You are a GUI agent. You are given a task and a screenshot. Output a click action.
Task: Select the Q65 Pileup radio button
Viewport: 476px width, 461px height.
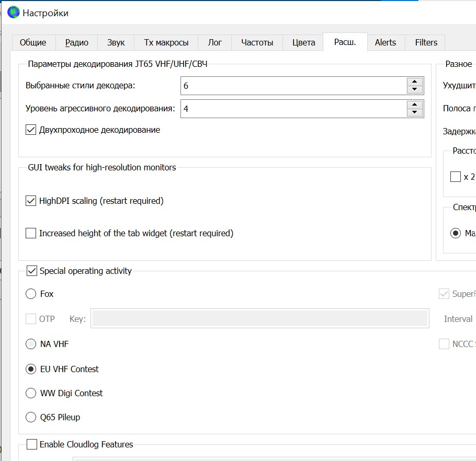(31, 417)
